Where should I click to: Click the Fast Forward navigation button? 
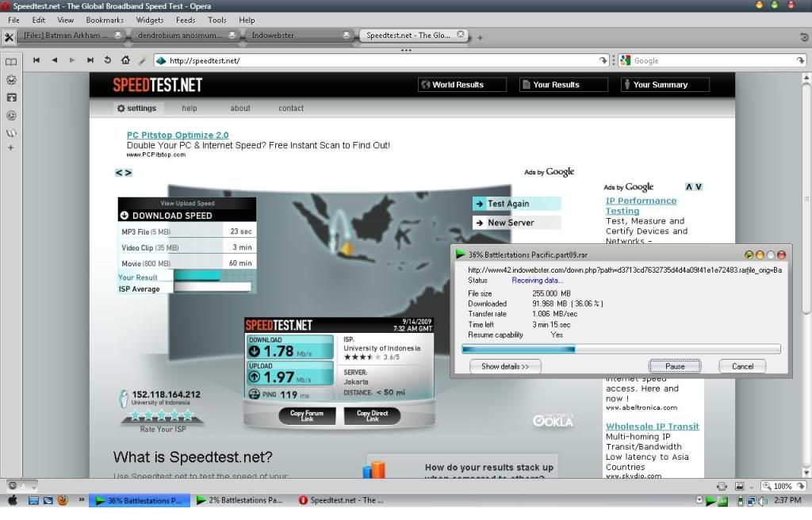[90, 60]
